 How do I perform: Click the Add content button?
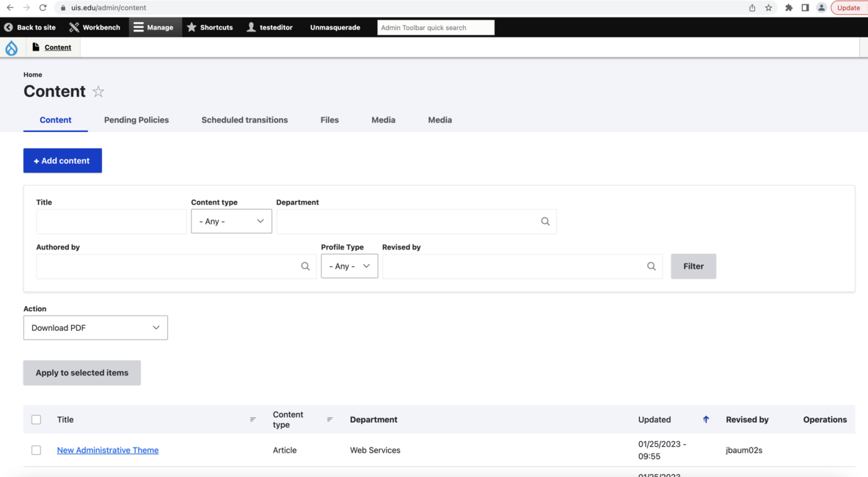click(x=62, y=160)
